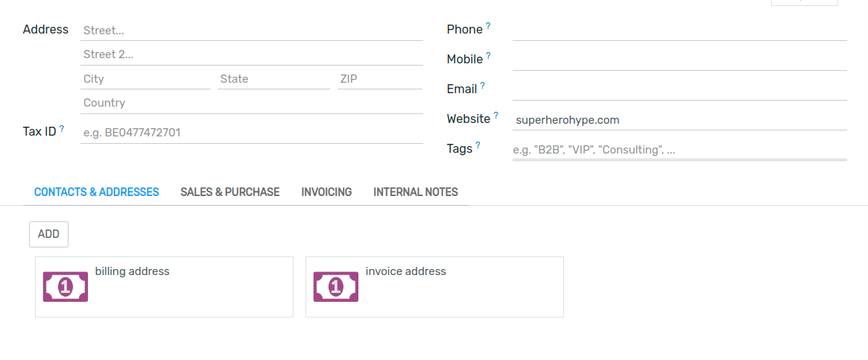Click the Email help question mark

point(482,86)
